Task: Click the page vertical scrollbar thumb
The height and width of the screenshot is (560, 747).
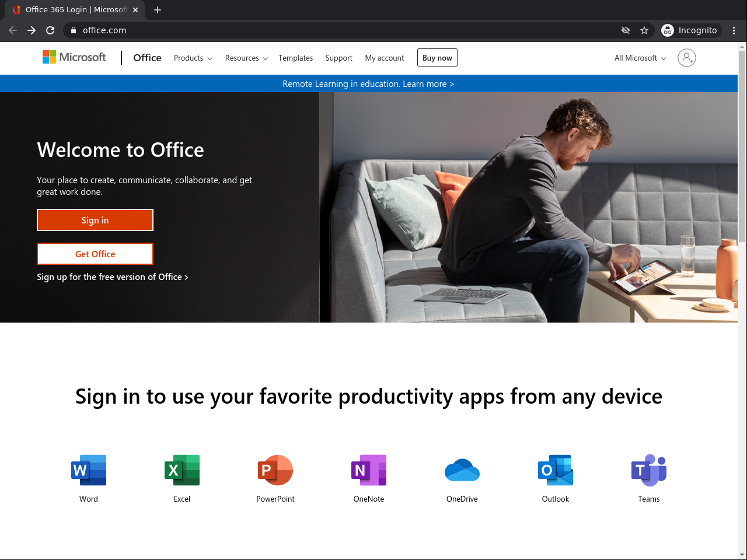Action: (742, 146)
